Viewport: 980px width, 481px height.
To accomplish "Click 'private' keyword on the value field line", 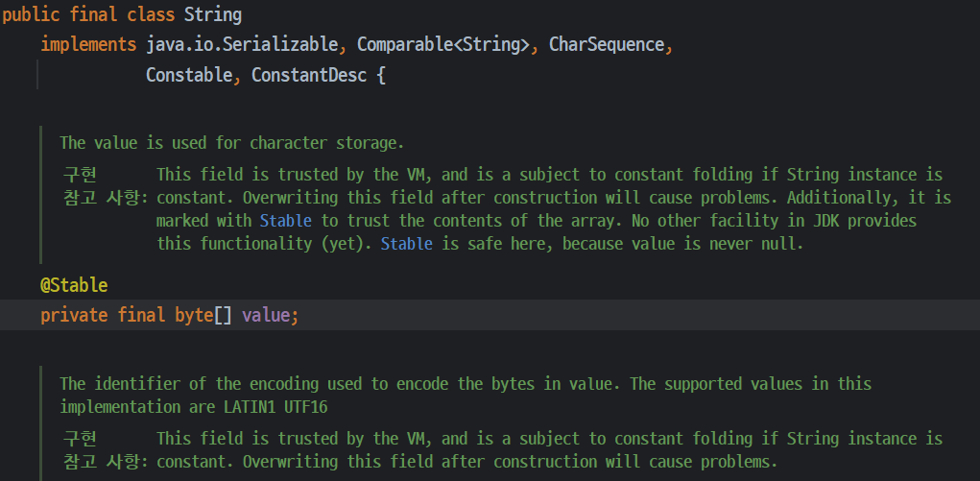I will tap(74, 315).
